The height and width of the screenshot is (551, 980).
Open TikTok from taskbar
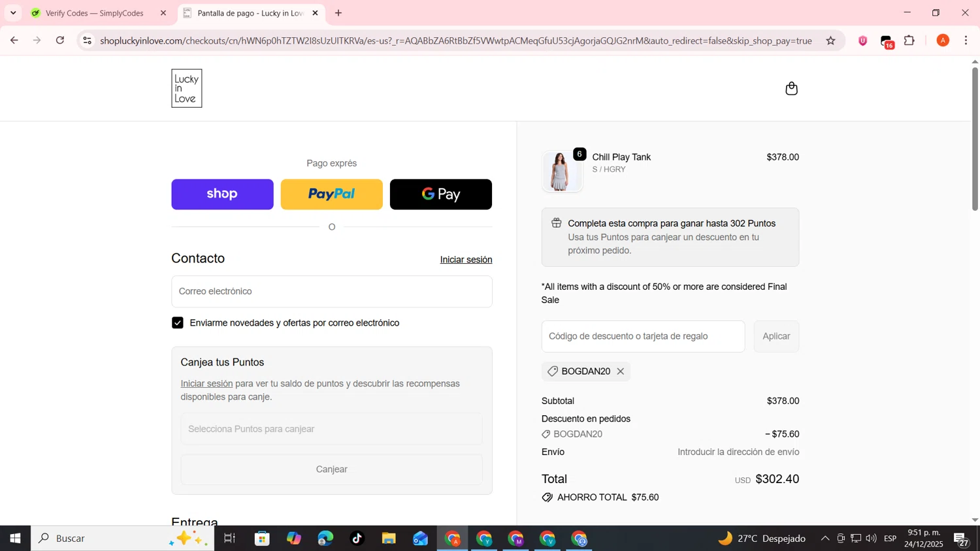tap(357, 539)
